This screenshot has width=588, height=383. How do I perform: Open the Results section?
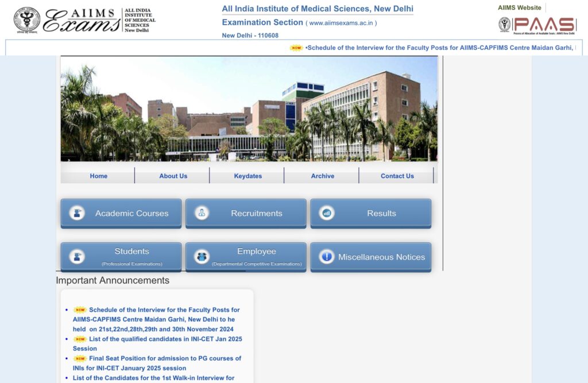[370, 214]
